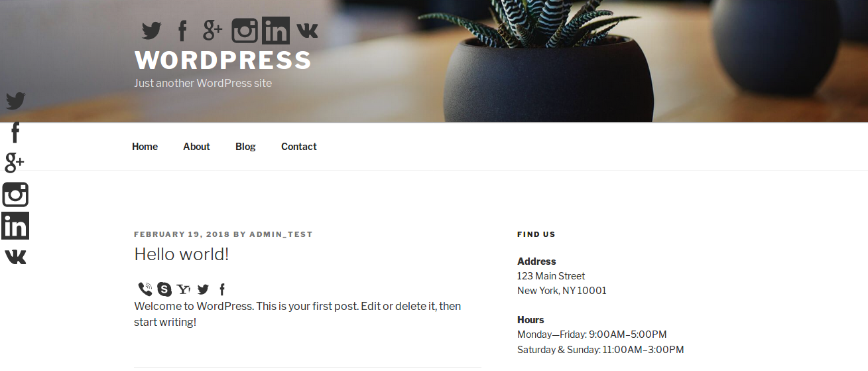868x371 pixels.
Task: Click the 123 Main Street text
Action: 551,276
